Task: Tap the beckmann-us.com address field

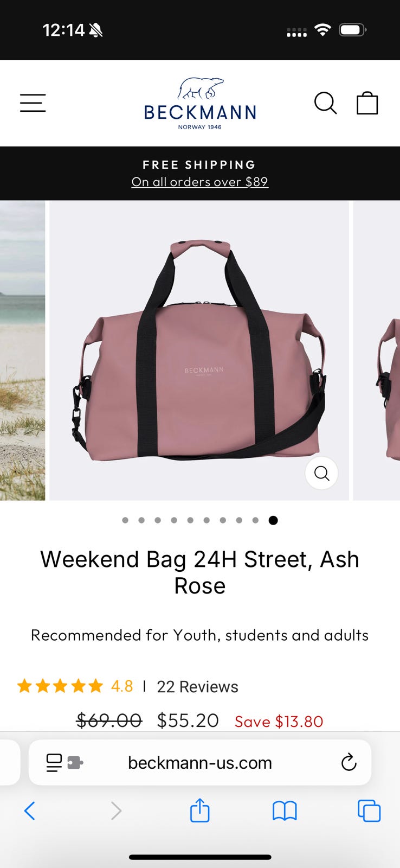Action: tap(200, 762)
